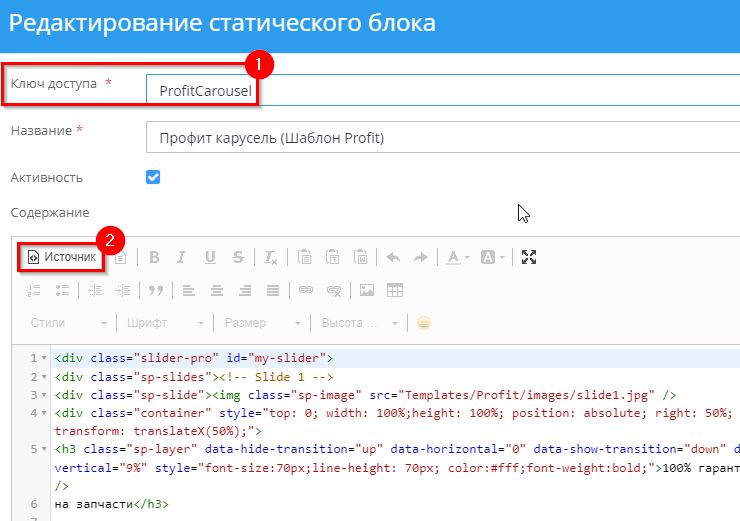
Task: Click the maximize editor icon
Action: point(529,257)
